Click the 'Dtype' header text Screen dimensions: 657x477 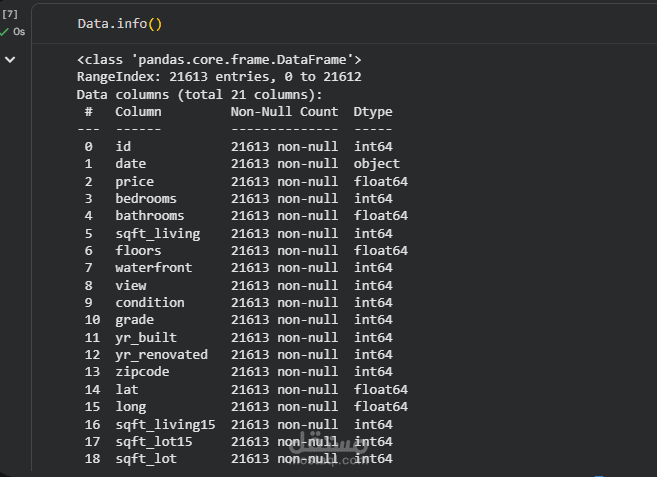373,112
